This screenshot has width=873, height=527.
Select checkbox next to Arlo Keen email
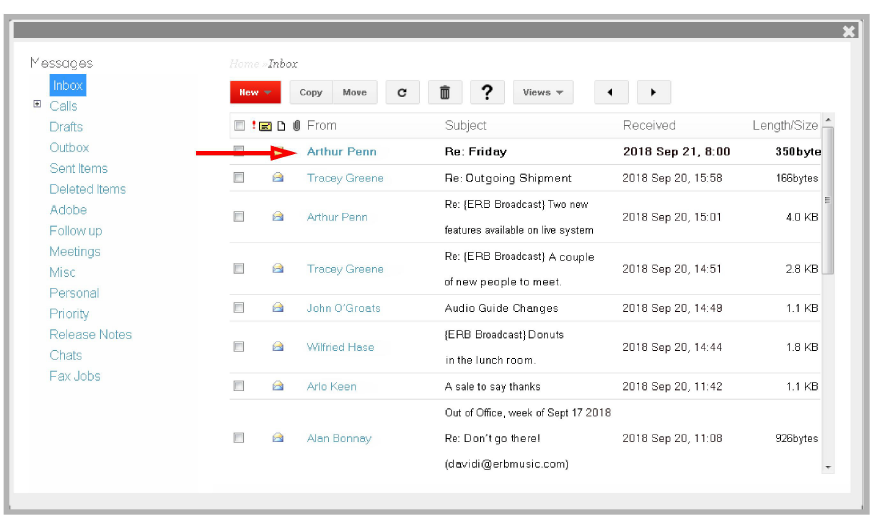pyautogui.click(x=239, y=386)
